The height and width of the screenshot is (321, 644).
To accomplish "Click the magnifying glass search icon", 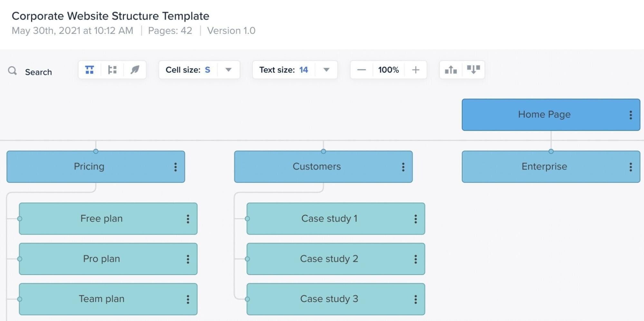I will tap(13, 71).
